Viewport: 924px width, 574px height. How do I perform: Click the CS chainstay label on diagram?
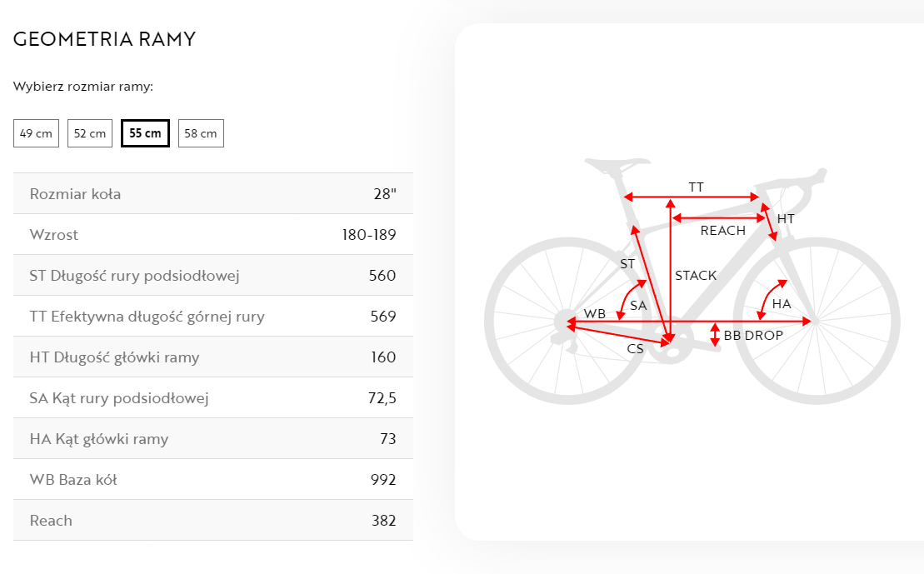(635, 349)
